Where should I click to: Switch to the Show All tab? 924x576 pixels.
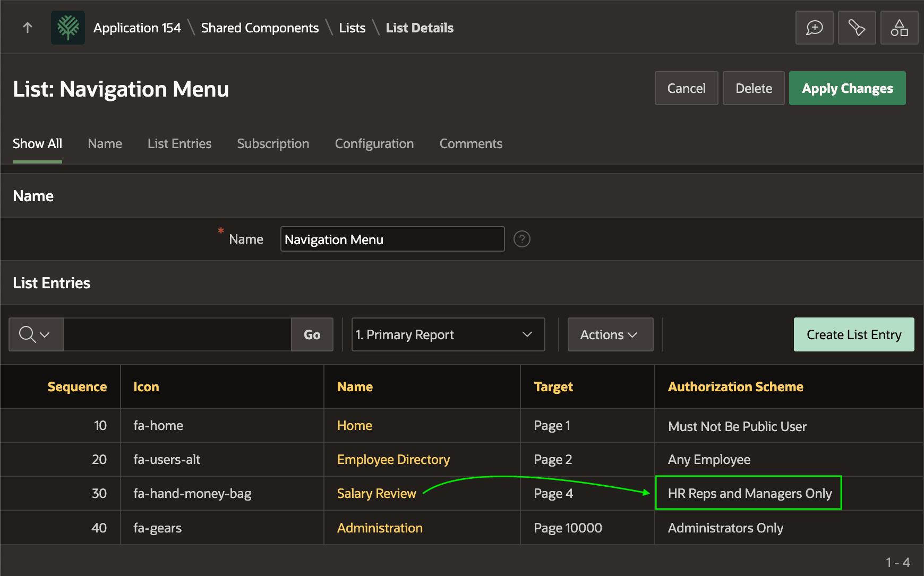point(37,144)
